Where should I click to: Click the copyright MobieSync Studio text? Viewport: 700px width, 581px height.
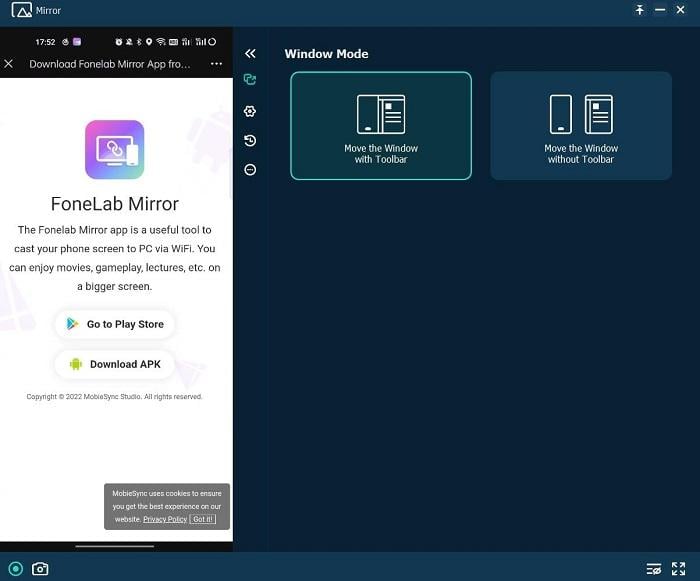(x=114, y=397)
